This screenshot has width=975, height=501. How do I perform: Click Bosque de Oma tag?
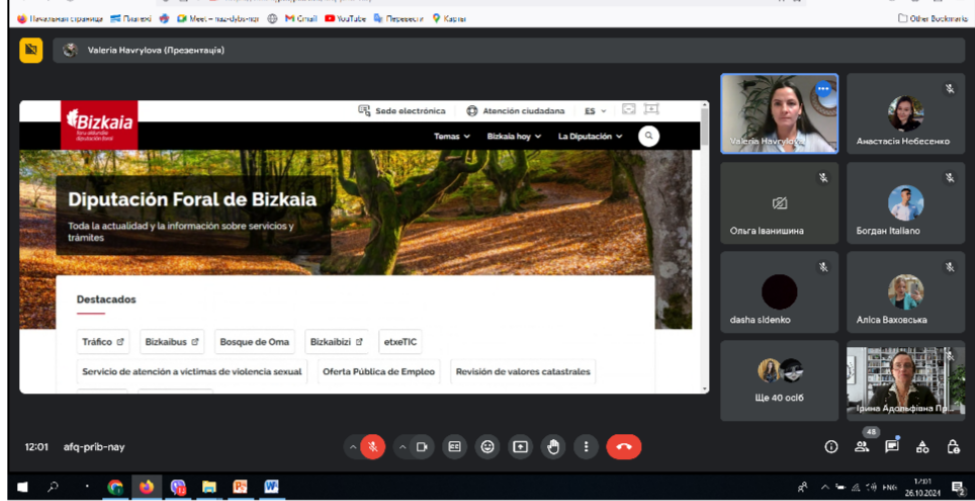(x=254, y=342)
